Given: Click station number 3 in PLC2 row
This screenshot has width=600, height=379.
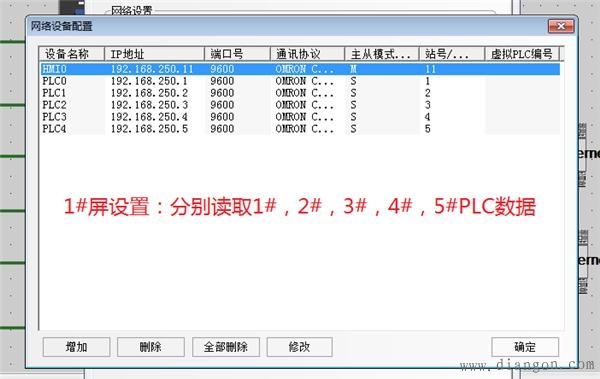Looking at the screenshot, I should [427, 105].
